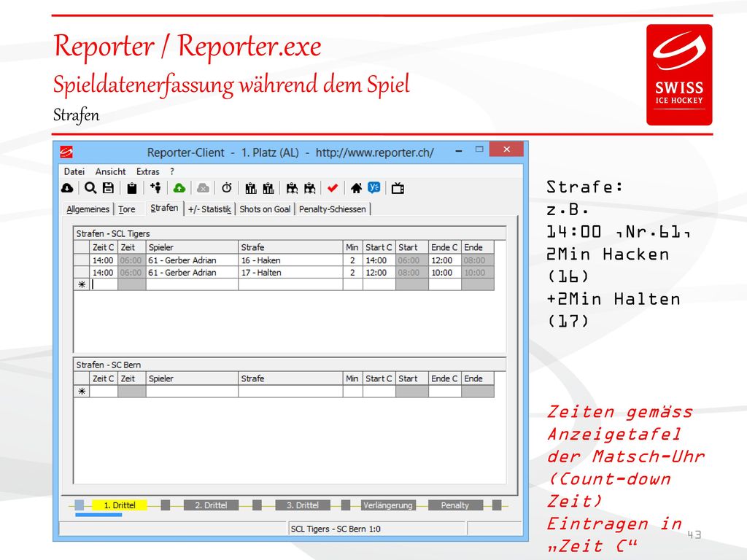
Task: Click Spieler cell in the 16 - Haken row
Action: [192, 260]
